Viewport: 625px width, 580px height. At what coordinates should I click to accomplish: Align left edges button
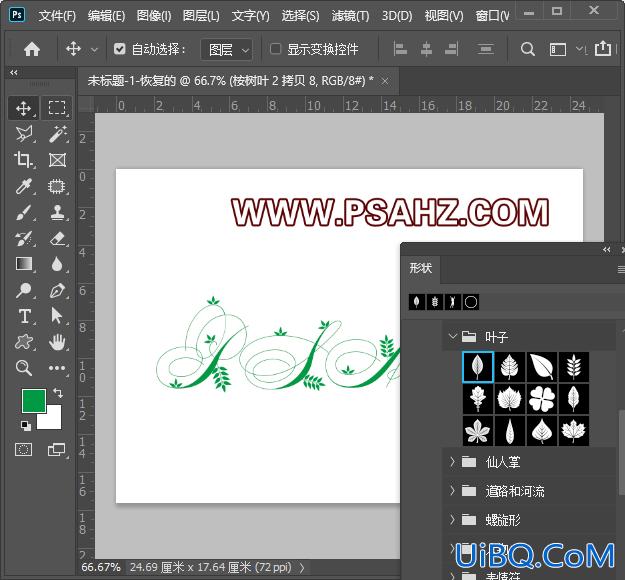(400, 49)
